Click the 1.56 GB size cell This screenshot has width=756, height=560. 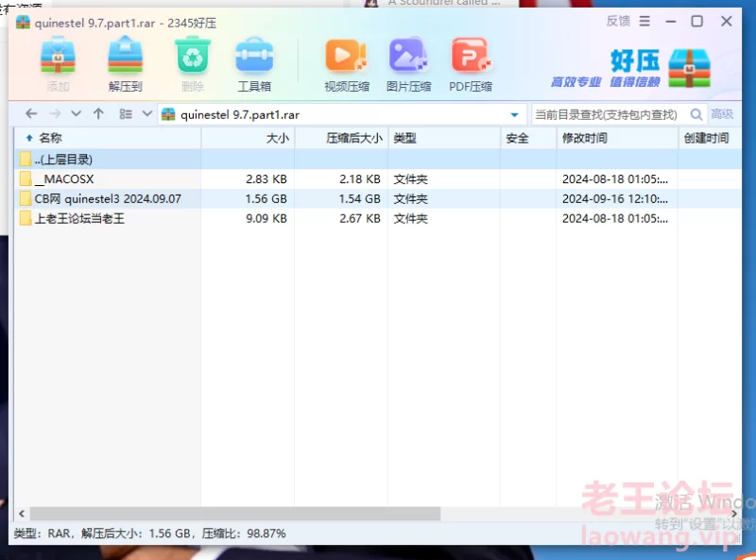tap(266, 198)
